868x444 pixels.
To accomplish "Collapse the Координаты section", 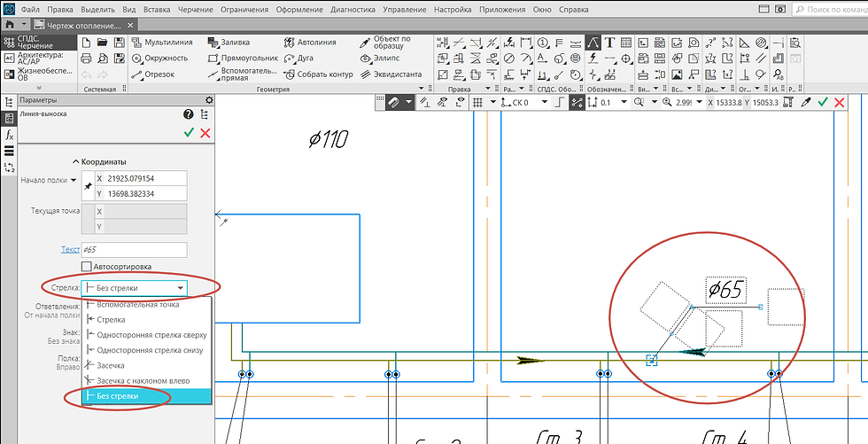I will tap(99, 161).
